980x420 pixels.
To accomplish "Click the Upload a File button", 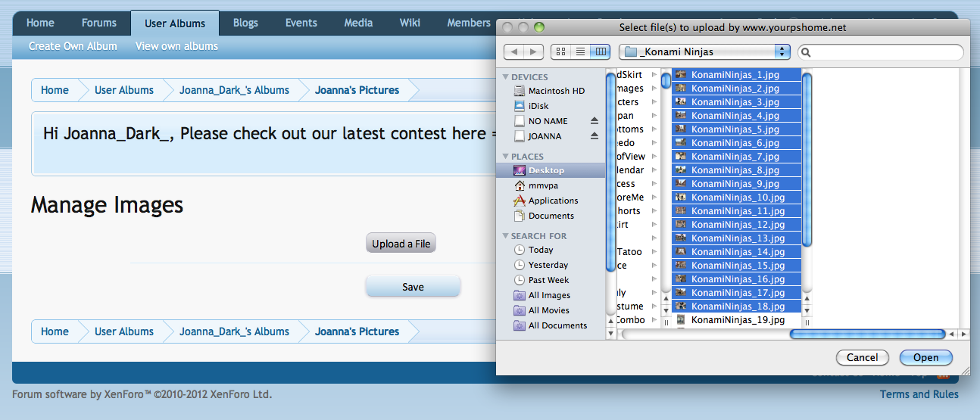I will pyautogui.click(x=401, y=244).
